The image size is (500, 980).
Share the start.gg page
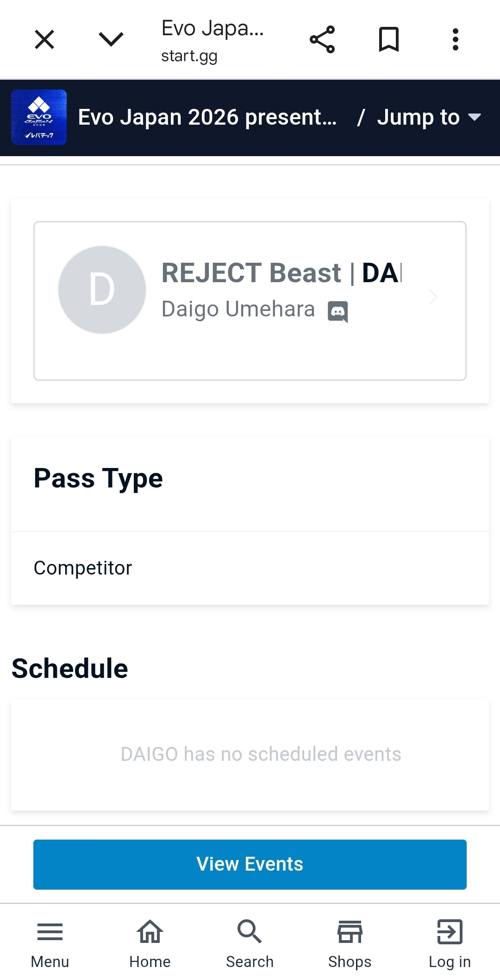322,39
